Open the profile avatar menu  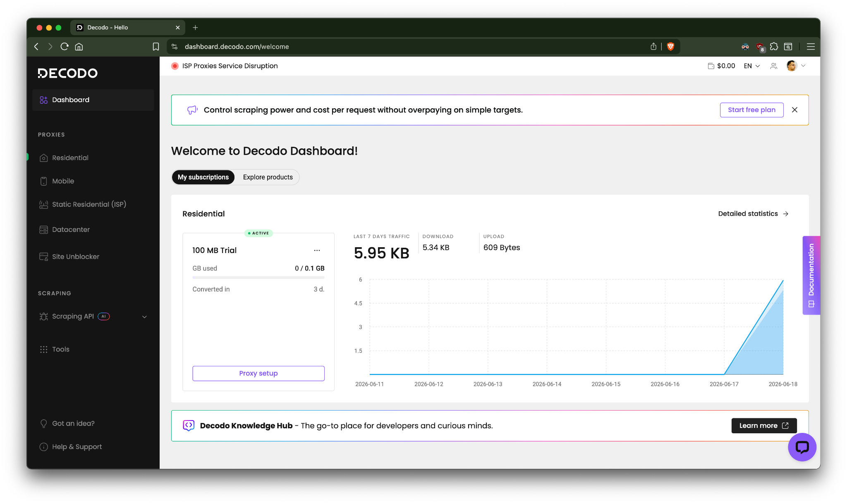[x=796, y=66]
